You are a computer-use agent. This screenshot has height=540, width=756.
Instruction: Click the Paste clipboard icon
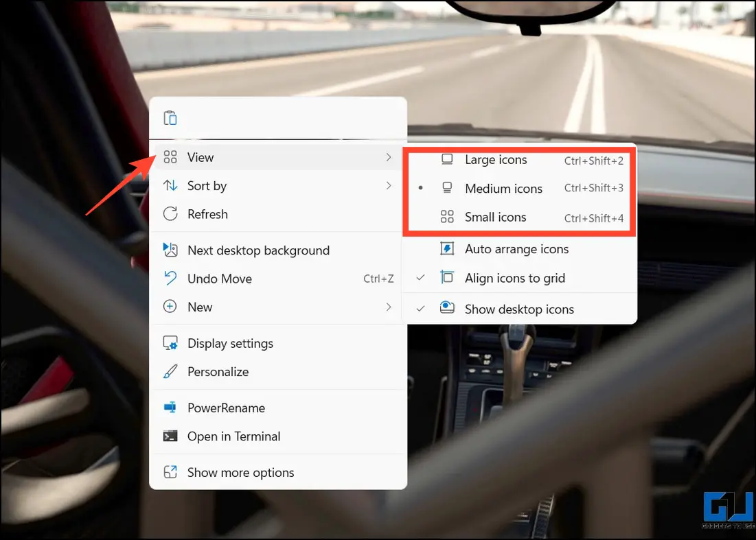(x=170, y=118)
